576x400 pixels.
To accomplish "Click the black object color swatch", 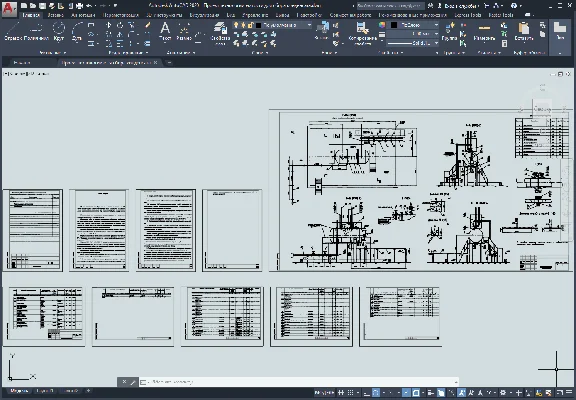I will (394, 25).
